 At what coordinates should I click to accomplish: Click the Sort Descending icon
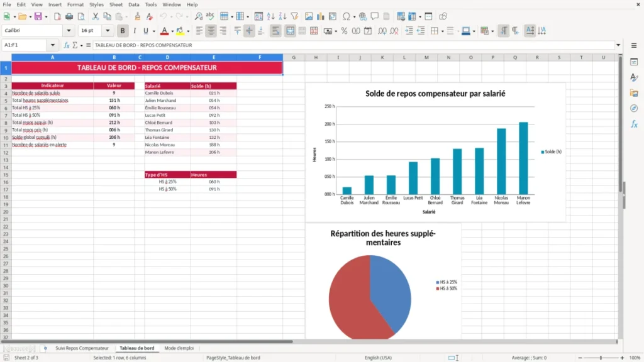pos(282,16)
